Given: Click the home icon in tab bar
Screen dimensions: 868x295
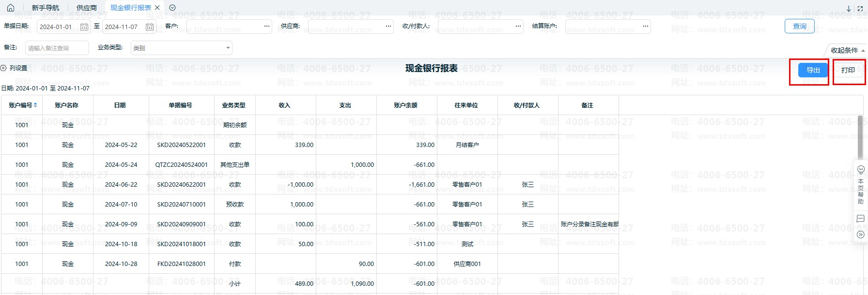Looking at the screenshot, I should point(11,8).
